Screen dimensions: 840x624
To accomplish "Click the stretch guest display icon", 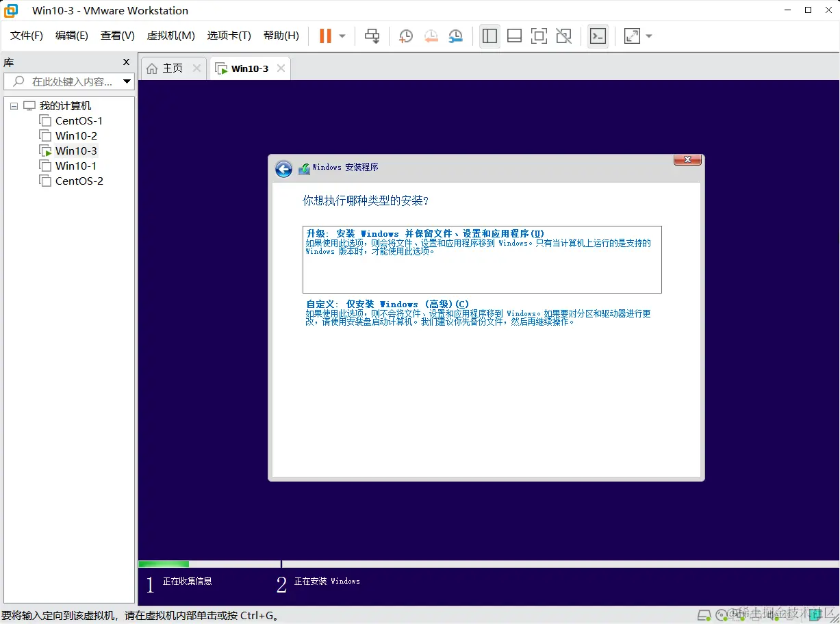I will coord(632,36).
